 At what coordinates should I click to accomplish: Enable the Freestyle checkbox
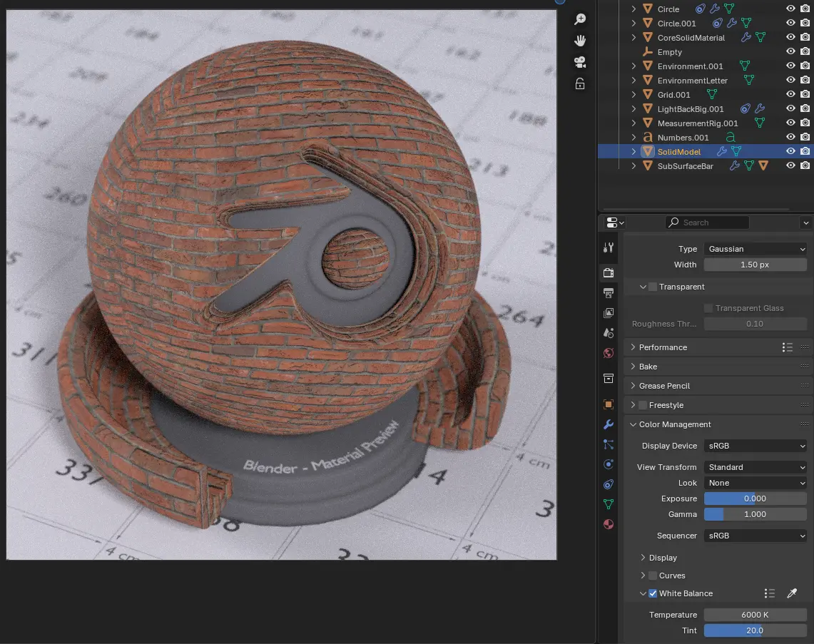coord(643,405)
